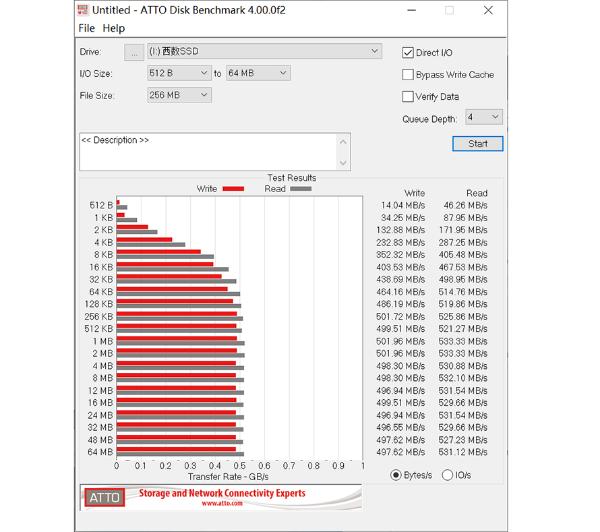Open the Help menu
600x532 pixels.
coord(114,28)
